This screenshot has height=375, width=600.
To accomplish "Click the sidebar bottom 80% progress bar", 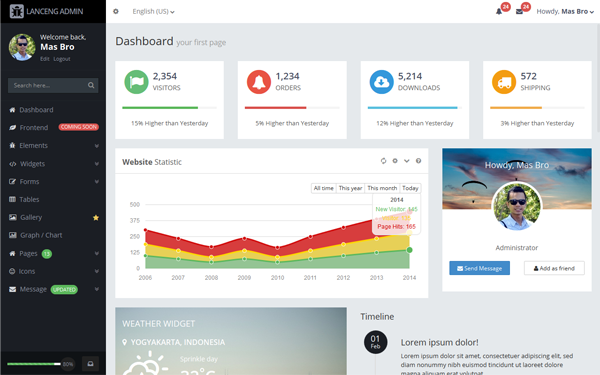I will 34,364.
